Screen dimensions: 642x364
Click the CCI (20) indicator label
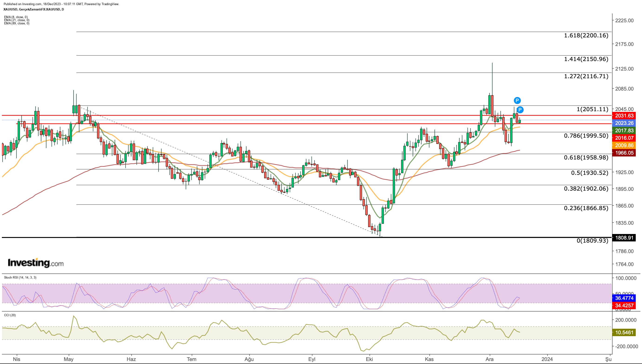tap(10, 315)
